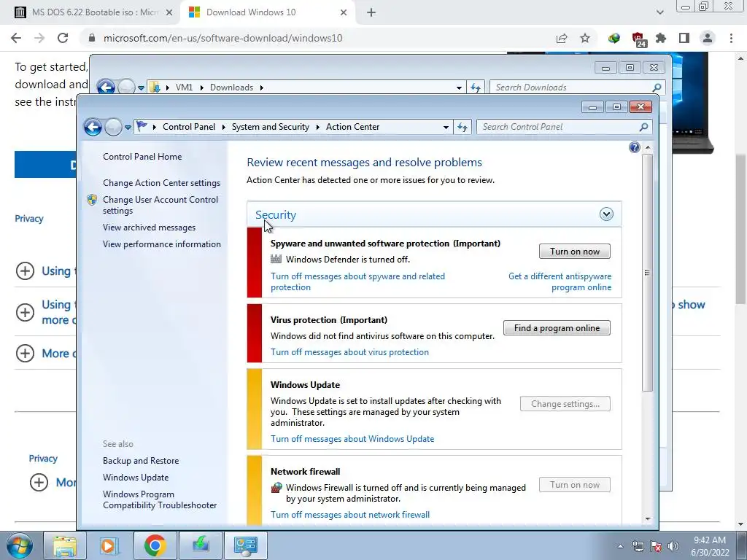Click the Action Center help question-mark icon
Viewport: 747px width, 560px height.
click(x=634, y=147)
